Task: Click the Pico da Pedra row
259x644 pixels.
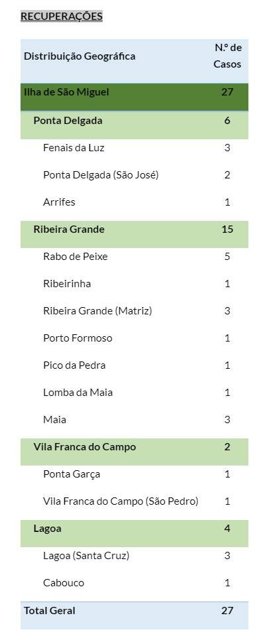Action: click(134, 365)
